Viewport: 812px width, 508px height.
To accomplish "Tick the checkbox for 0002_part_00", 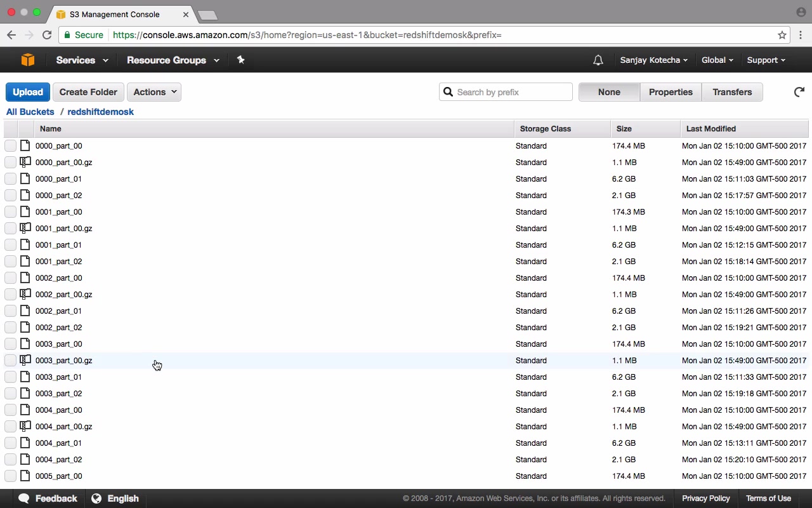I will (x=10, y=277).
